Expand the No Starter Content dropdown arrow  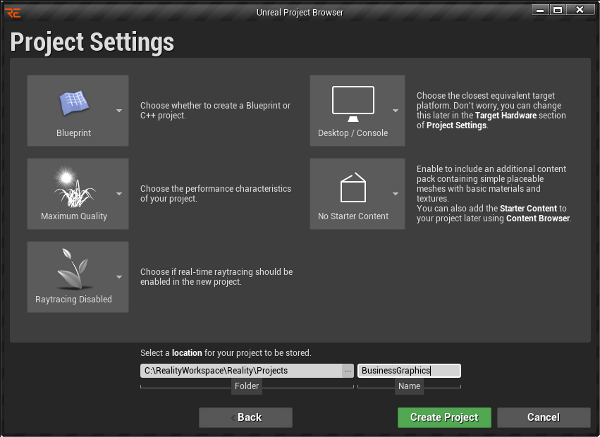(x=396, y=193)
